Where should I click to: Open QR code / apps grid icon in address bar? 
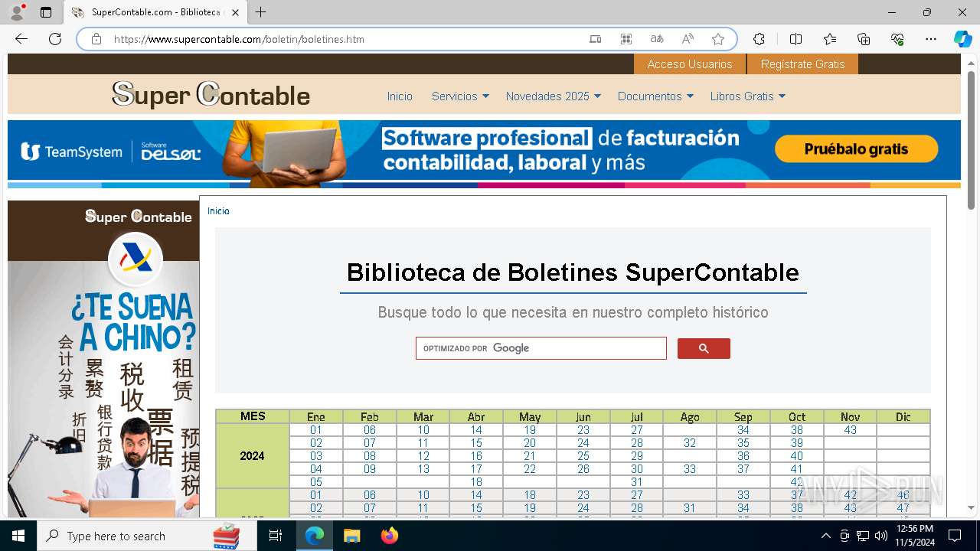626,39
